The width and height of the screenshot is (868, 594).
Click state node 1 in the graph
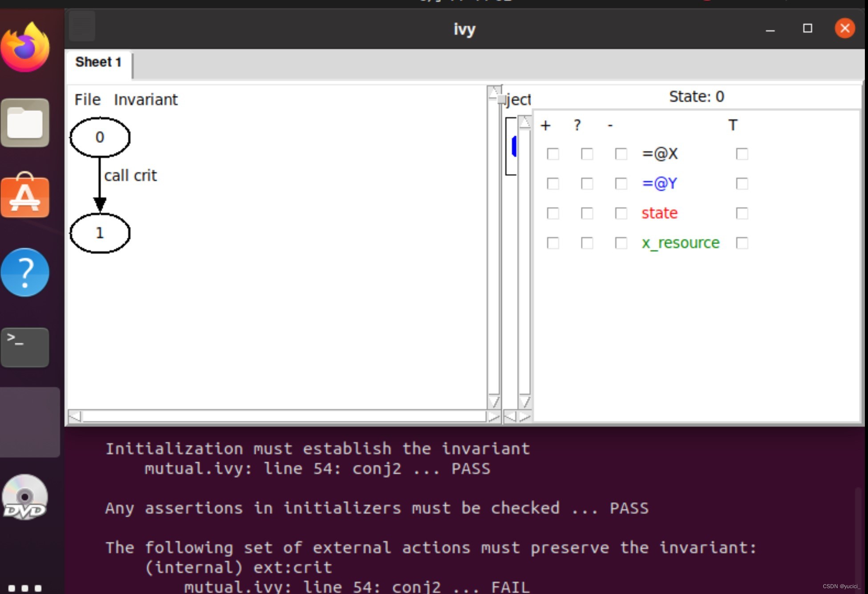pos(100,233)
